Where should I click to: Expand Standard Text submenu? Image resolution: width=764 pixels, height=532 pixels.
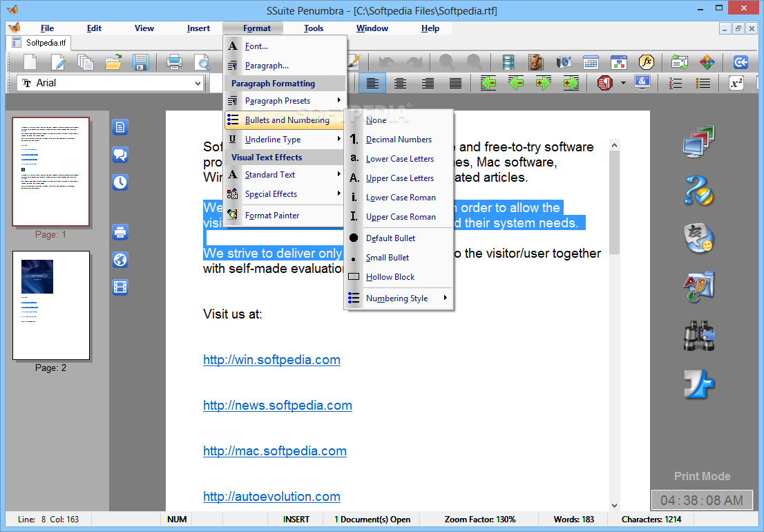pos(285,174)
